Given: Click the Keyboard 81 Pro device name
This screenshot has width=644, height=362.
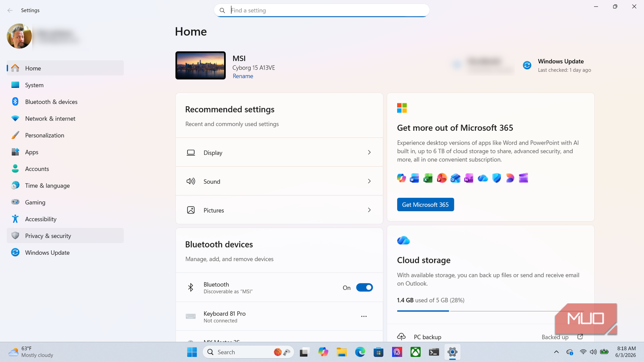Looking at the screenshot, I should 225,314.
